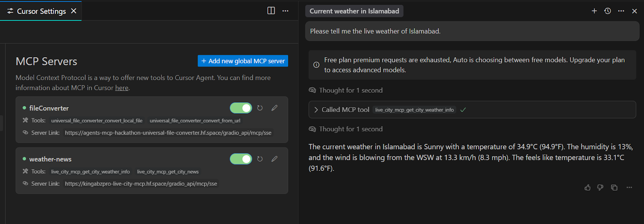The height and width of the screenshot is (224, 644).
Task: Close the chat panel
Action: click(634, 11)
